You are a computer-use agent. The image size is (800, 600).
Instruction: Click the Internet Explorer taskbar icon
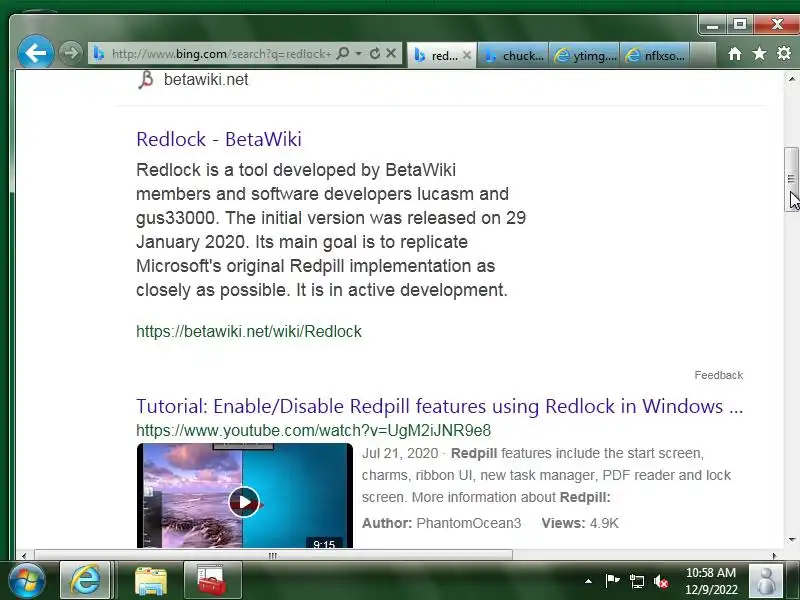tap(85, 580)
